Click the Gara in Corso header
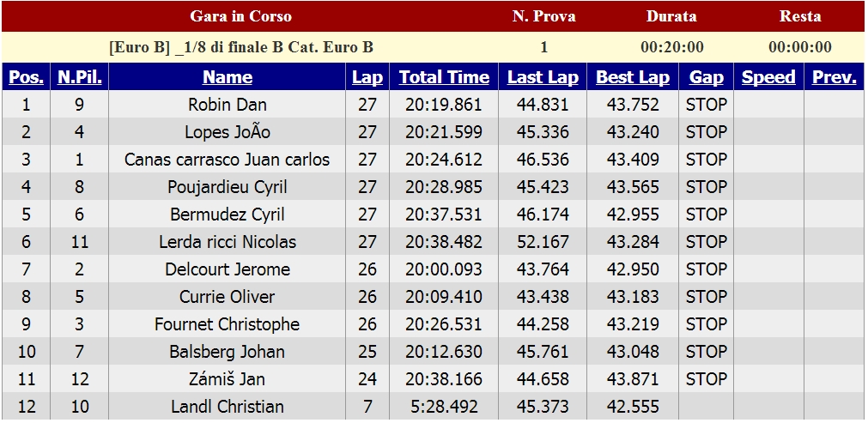The width and height of the screenshot is (868, 423). tap(240, 16)
